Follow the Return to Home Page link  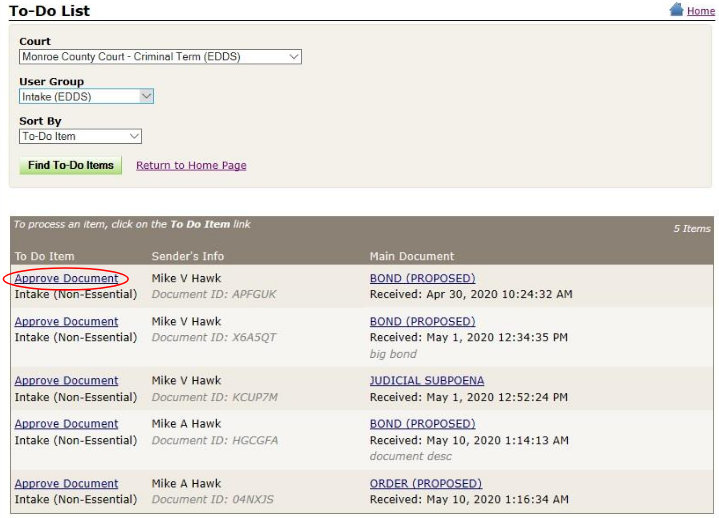pyautogui.click(x=191, y=165)
